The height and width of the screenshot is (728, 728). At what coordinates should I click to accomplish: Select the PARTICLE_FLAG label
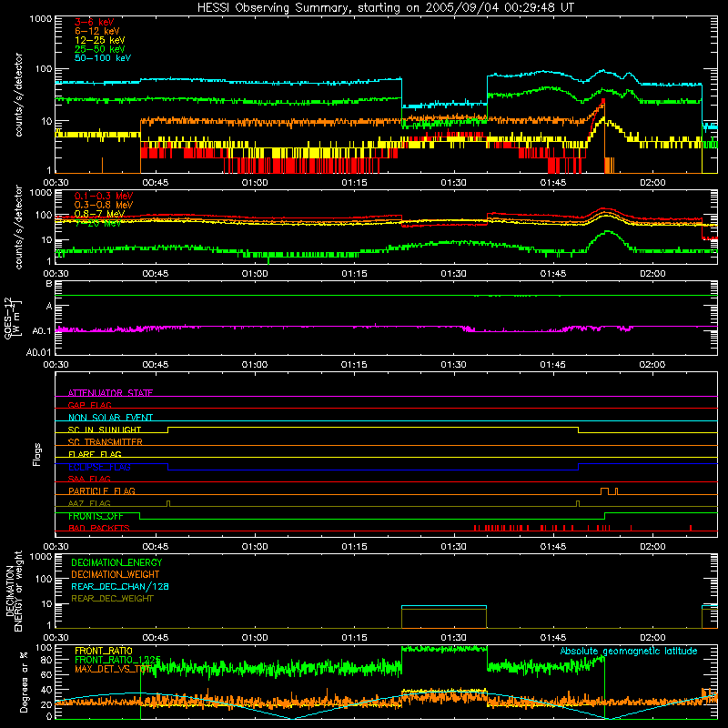[102, 491]
